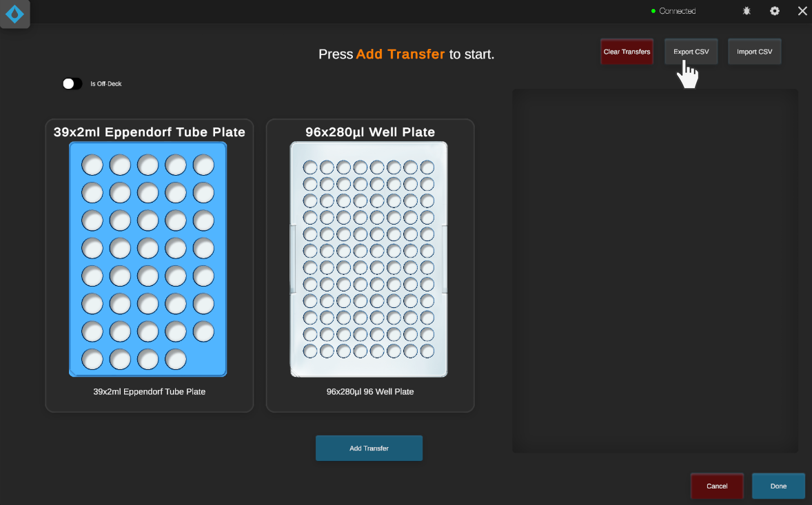Select the blue Eppendorf Tube Plate image
Viewport: 812px width, 505px height.
tap(148, 259)
